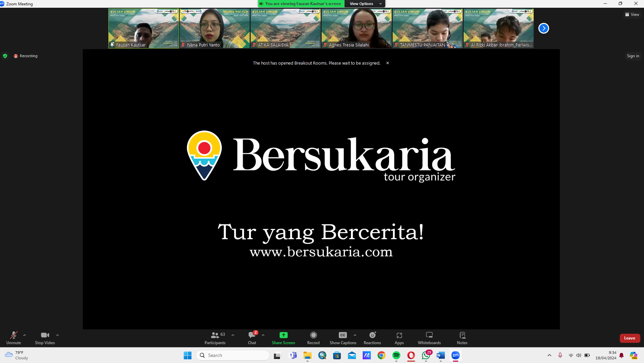Click the green Share Screen icon
This screenshot has height=363, width=644.
(284, 335)
